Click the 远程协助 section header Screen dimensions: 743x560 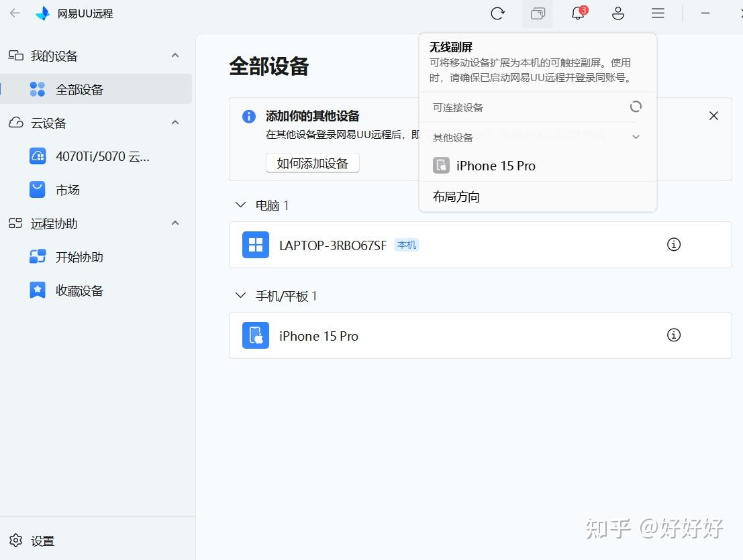point(97,223)
